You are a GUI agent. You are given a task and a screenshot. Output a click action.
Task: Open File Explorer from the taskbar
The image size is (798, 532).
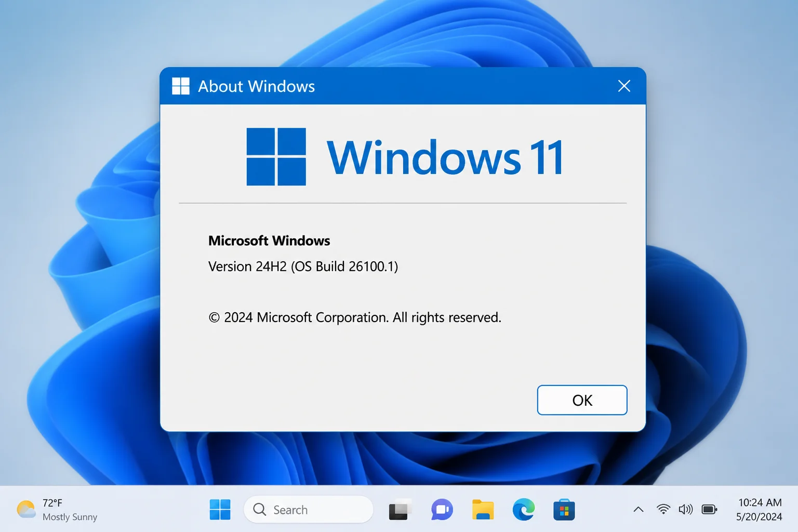point(483,510)
